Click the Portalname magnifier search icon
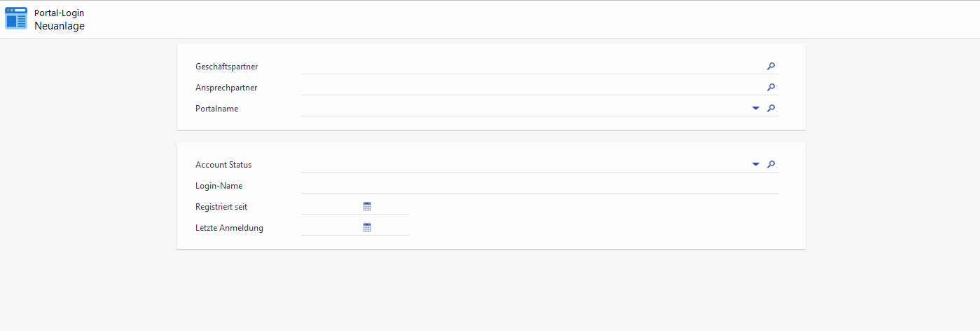 click(771, 109)
